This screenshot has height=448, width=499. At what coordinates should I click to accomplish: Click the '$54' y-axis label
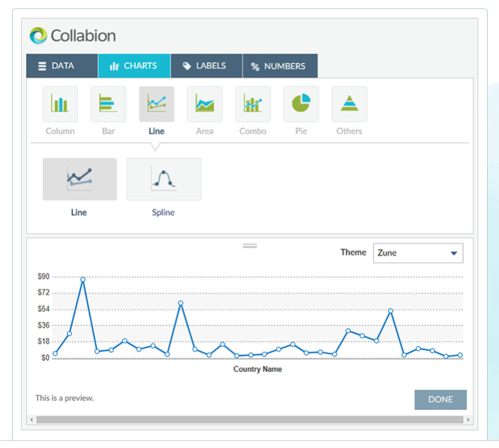coord(44,309)
